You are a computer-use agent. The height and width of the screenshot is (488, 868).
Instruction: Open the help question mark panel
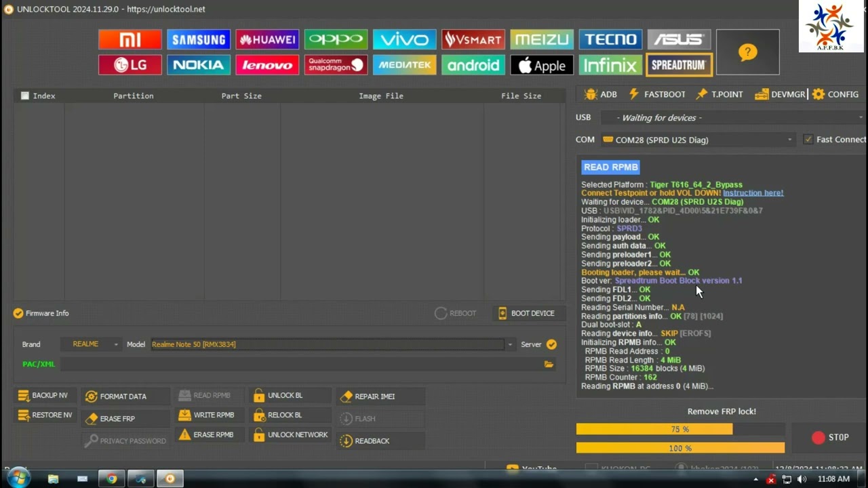748,52
